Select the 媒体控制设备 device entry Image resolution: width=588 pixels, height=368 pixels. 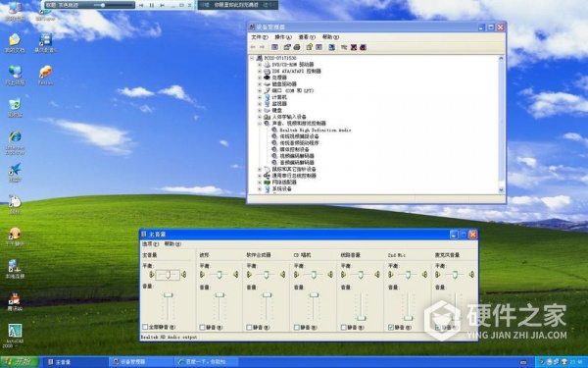click(294, 149)
